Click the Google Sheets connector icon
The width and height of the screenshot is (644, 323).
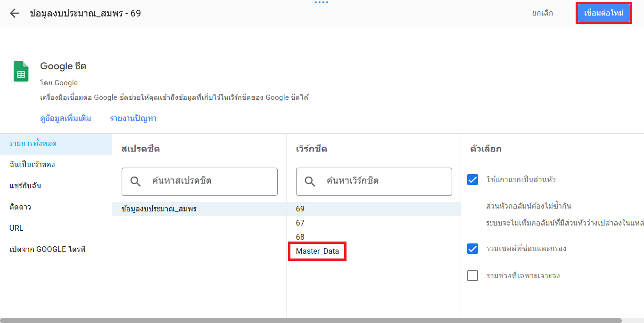tap(21, 72)
